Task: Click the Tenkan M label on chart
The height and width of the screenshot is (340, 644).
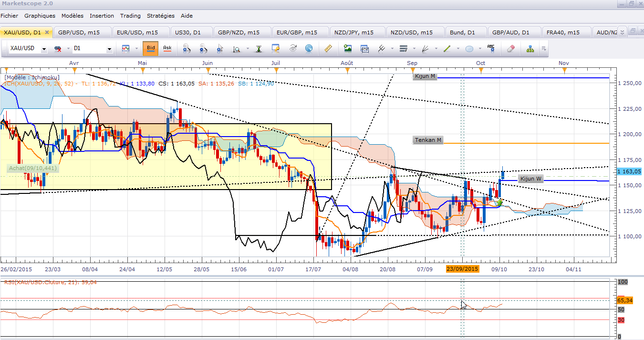Action: click(428, 140)
